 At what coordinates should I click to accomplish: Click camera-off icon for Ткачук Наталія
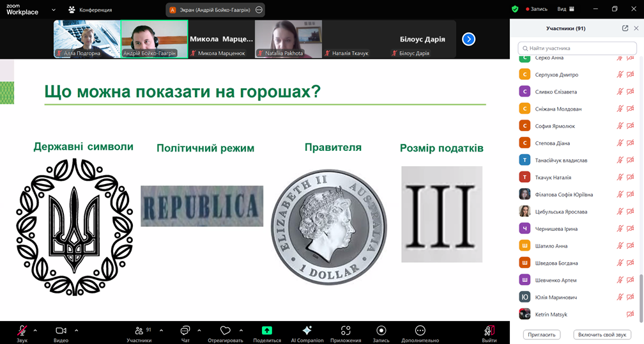tap(631, 178)
